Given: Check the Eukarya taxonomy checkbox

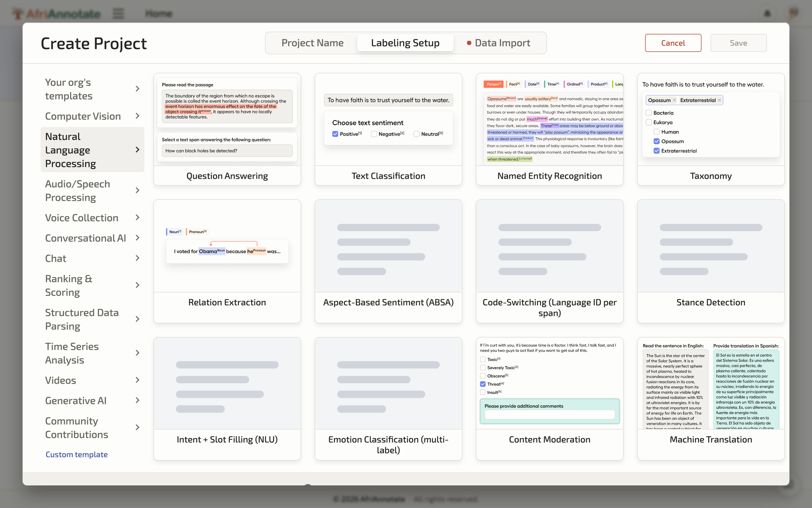Looking at the screenshot, I should coord(648,122).
